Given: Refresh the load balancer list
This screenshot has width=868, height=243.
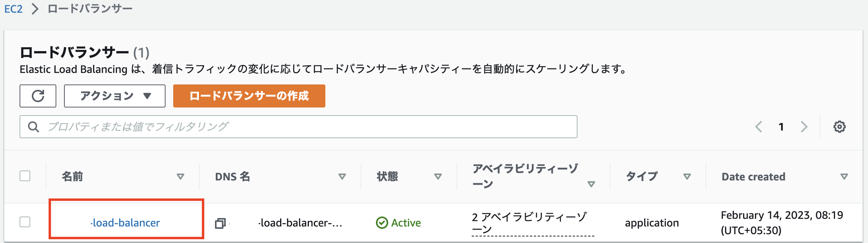Looking at the screenshot, I should pos(38,96).
